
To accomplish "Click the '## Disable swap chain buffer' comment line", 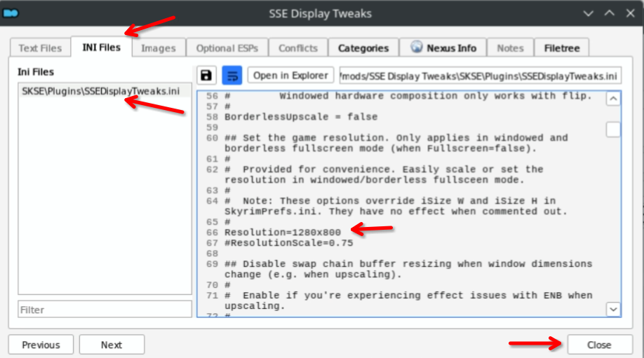I will coord(408,269).
